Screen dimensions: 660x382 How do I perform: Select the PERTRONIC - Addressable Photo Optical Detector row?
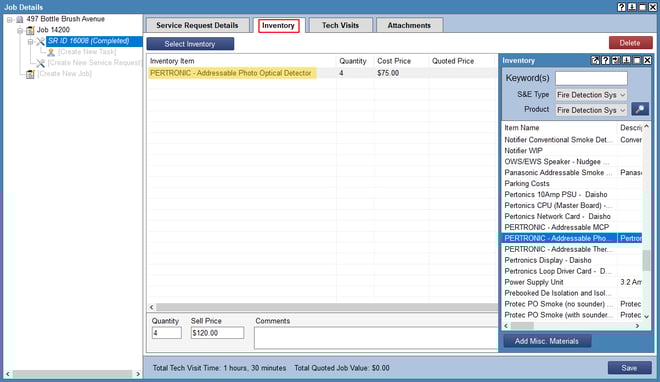coord(322,73)
